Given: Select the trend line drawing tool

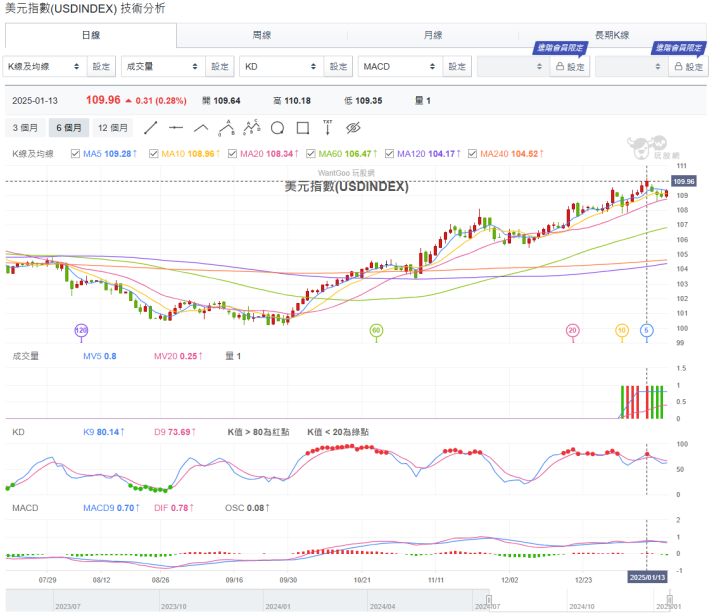Looking at the screenshot, I should pyautogui.click(x=151, y=128).
